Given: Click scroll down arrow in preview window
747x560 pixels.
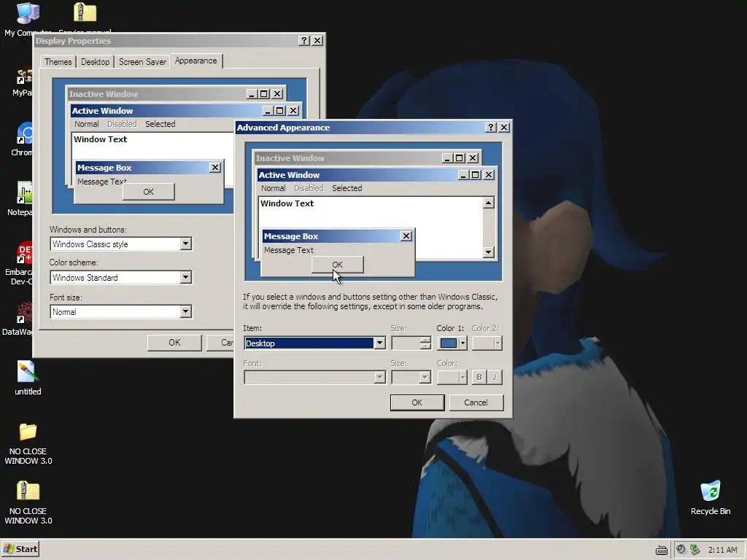Looking at the screenshot, I should click(488, 252).
